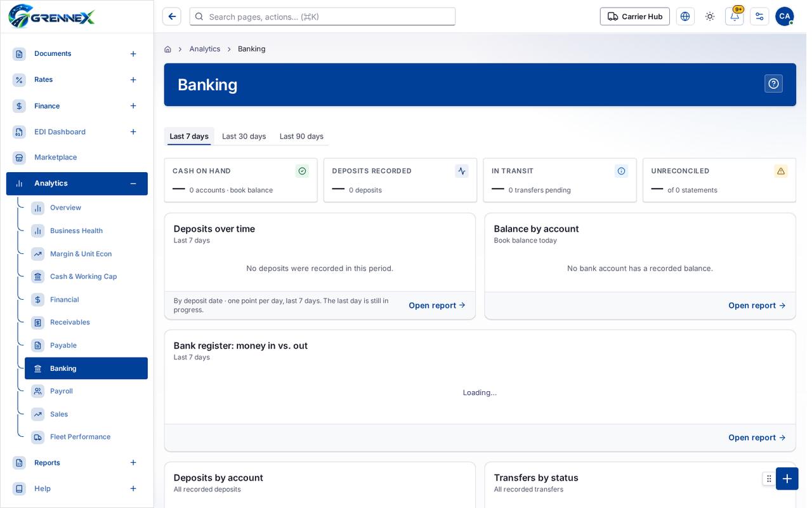Open Fleet Performance page
This screenshot has width=812, height=508.
coord(86,437)
